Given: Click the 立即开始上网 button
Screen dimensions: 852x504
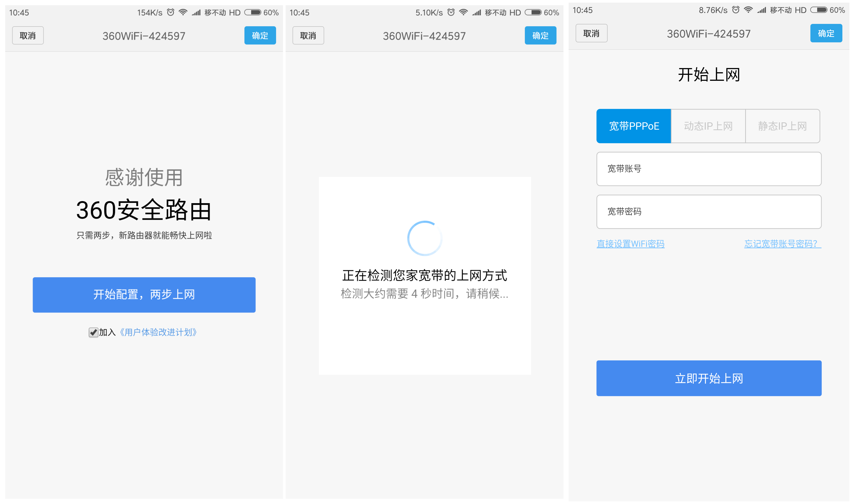Looking at the screenshot, I should pyautogui.click(x=709, y=378).
